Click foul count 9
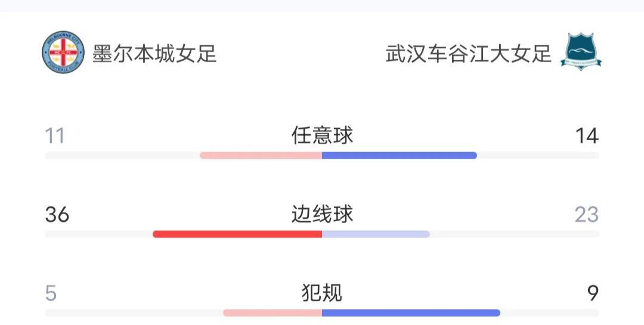Screen dimensions: 644x325 click(x=593, y=293)
